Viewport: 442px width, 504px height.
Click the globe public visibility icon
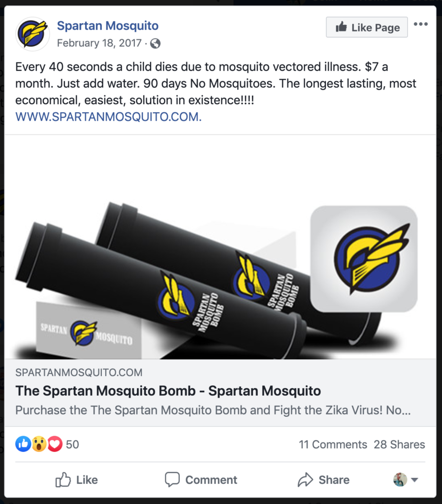pyautogui.click(x=155, y=43)
